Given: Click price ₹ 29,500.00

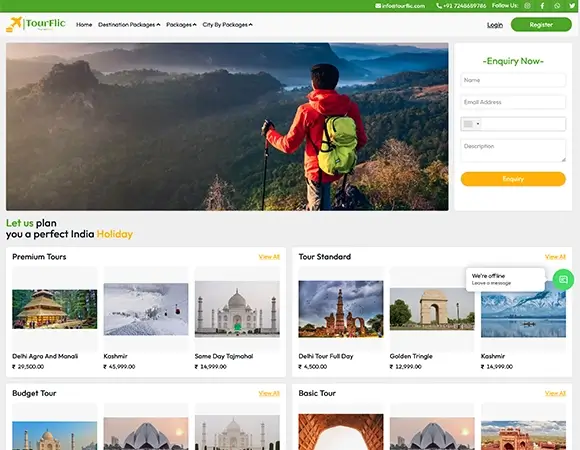Looking at the screenshot, I should pos(28,366).
